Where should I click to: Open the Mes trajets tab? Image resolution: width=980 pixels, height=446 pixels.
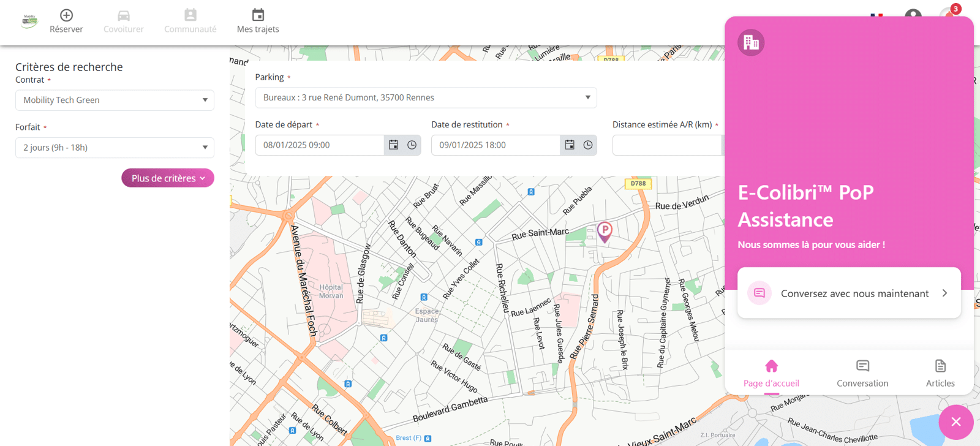258,21
